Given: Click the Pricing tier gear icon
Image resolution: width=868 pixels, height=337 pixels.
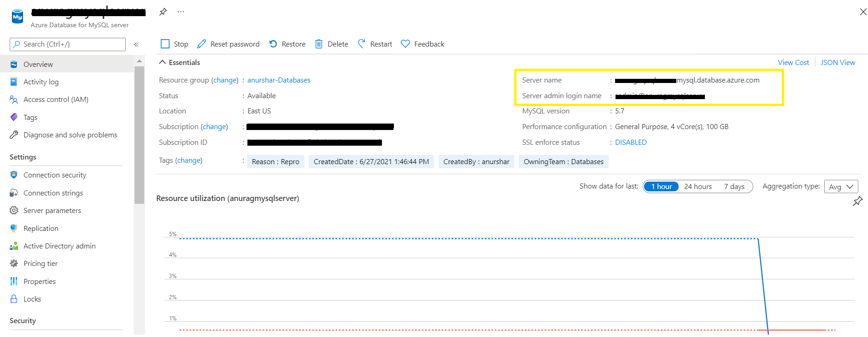Looking at the screenshot, I should [x=14, y=263].
